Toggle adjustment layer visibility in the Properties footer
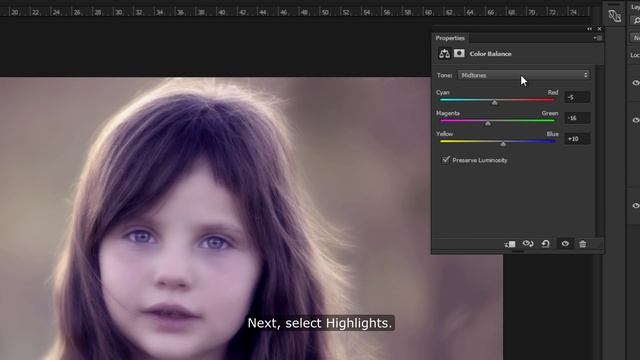 565,244
